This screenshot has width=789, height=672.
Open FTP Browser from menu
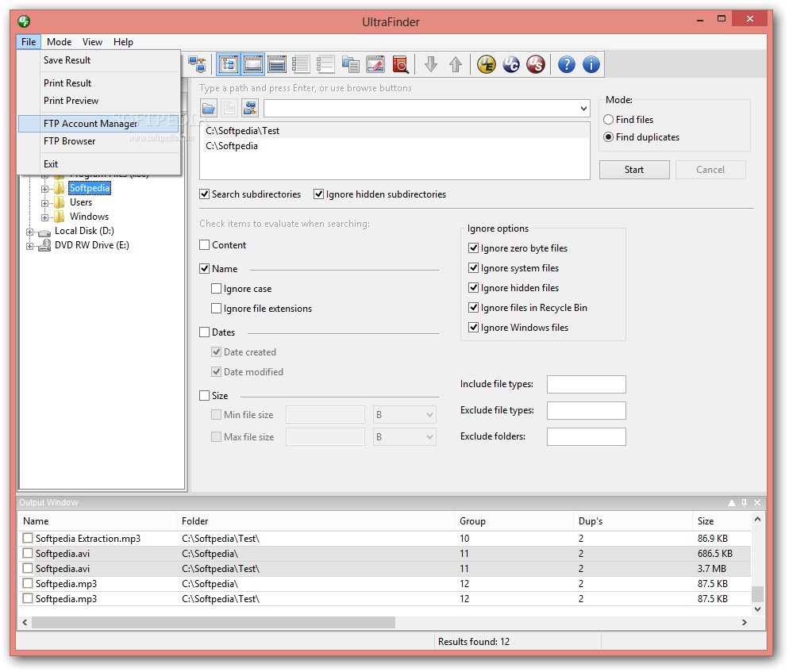[99, 141]
